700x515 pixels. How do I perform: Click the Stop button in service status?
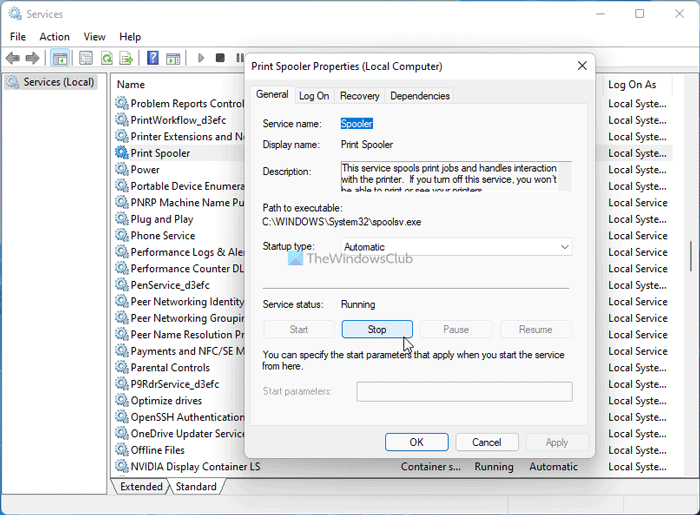[377, 329]
